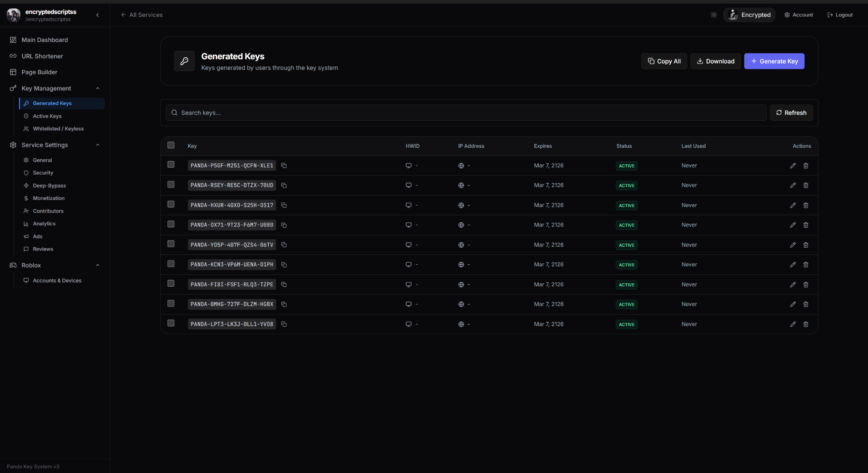Check the PANDA-LPT3 key row
Image resolution: width=868 pixels, height=473 pixels.
(x=171, y=323)
